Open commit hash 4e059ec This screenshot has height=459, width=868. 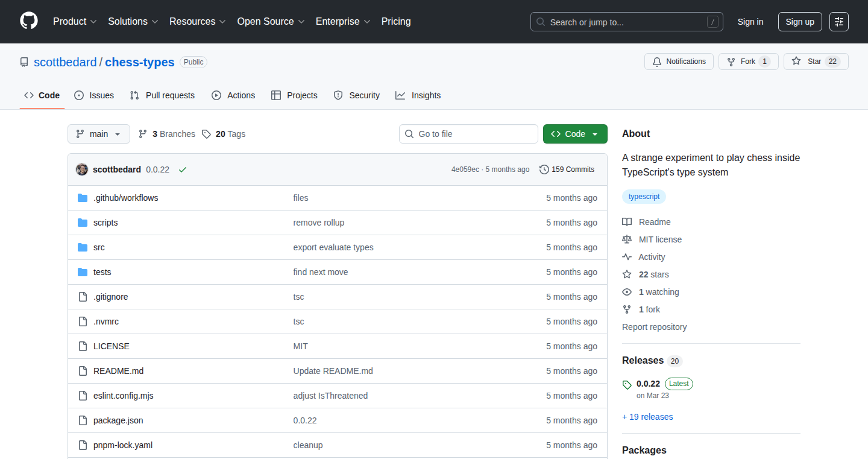pyautogui.click(x=465, y=169)
